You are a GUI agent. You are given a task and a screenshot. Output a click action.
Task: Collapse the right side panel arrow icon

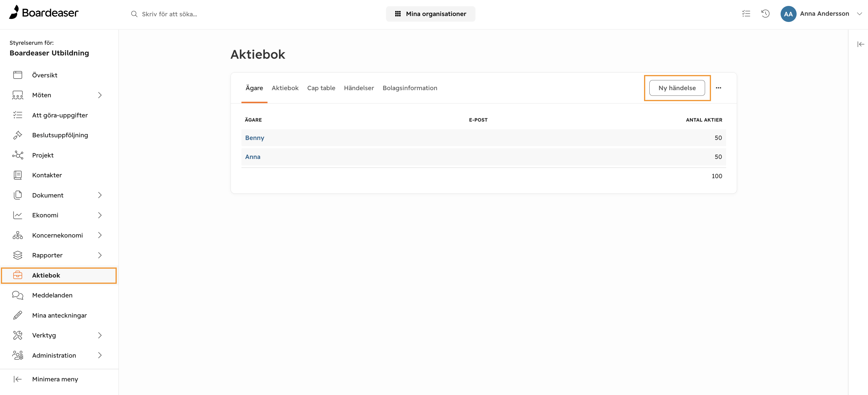click(860, 44)
